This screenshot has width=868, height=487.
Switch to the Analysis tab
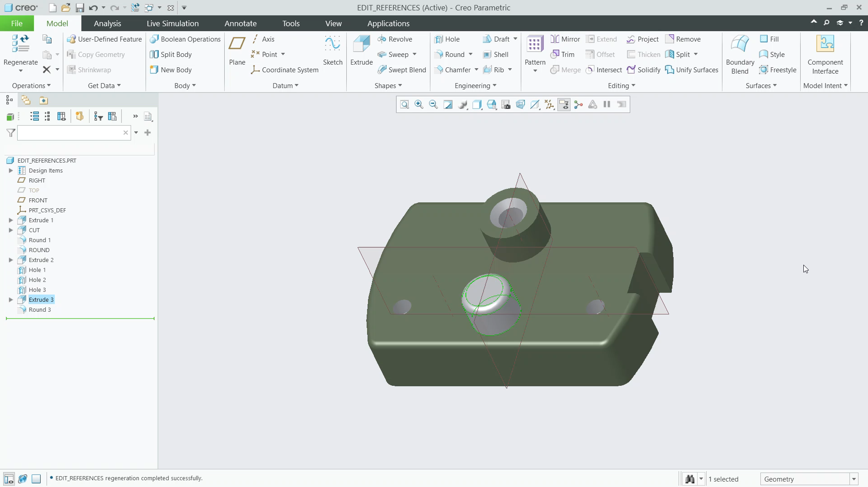point(107,23)
